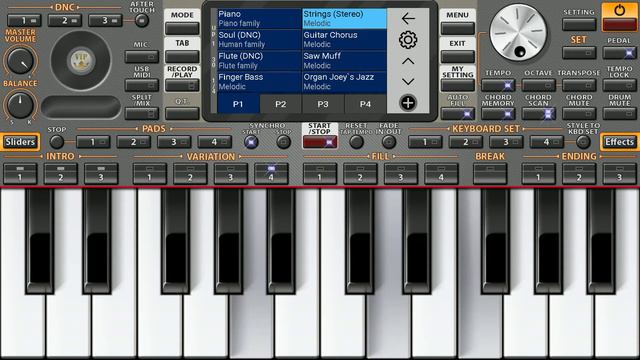
Task: Switch to the P1 tab
Action: [238, 104]
